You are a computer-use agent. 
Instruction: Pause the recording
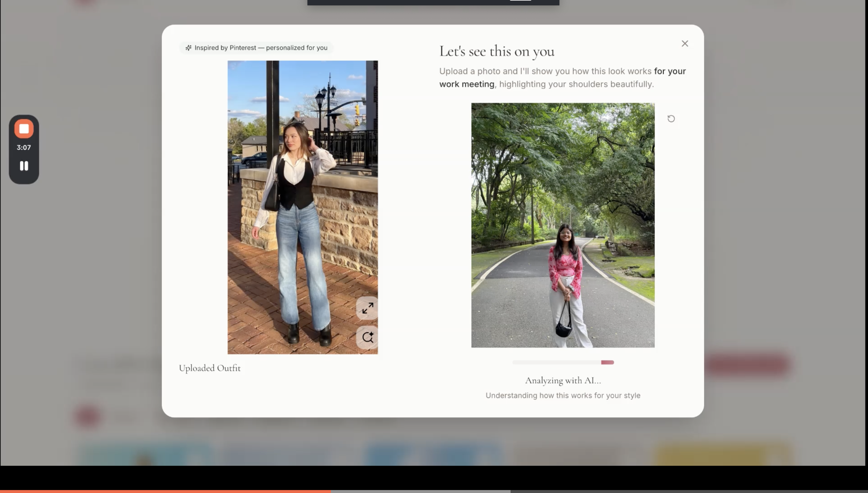(x=24, y=166)
